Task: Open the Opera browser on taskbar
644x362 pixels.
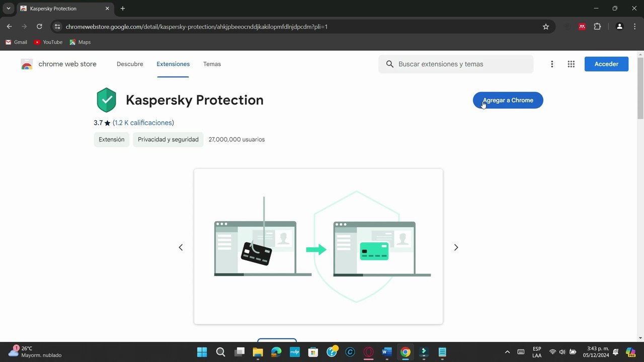Action: tap(369, 352)
